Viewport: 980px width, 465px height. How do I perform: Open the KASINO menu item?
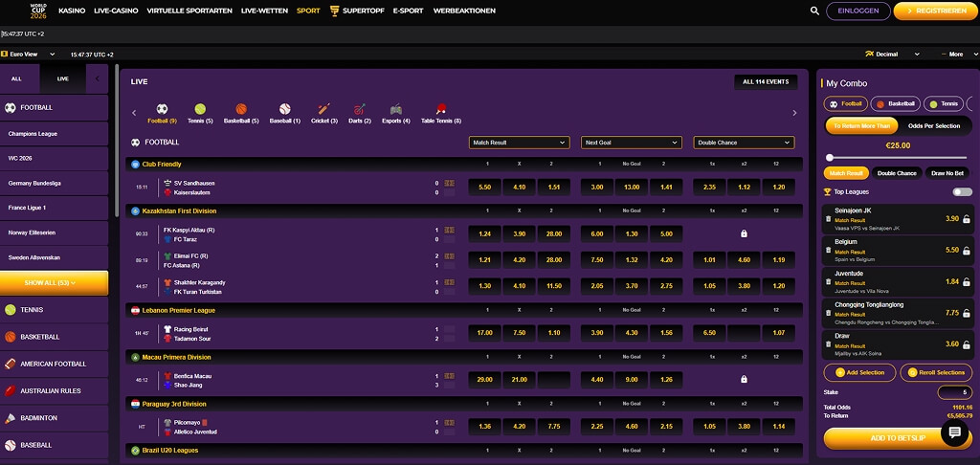(x=72, y=11)
